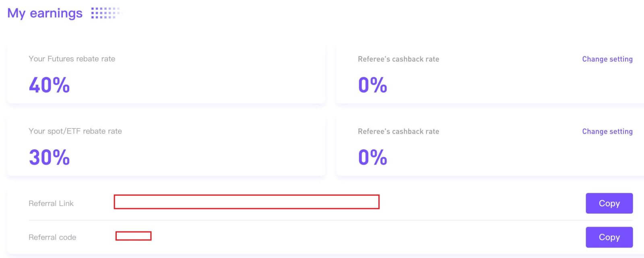This screenshot has height=258, width=644.
Task: Click the first 0% cashback rate value
Action: point(372,85)
